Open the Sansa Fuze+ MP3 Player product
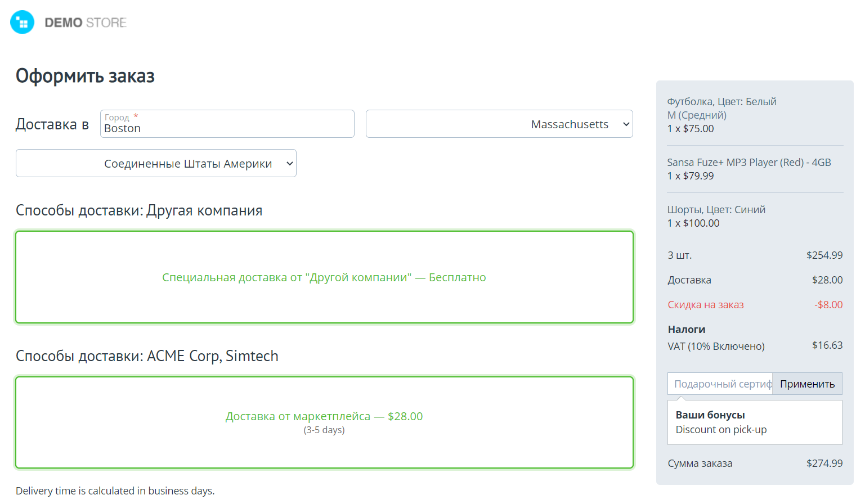The image size is (865, 504). click(x=749, y=163)
